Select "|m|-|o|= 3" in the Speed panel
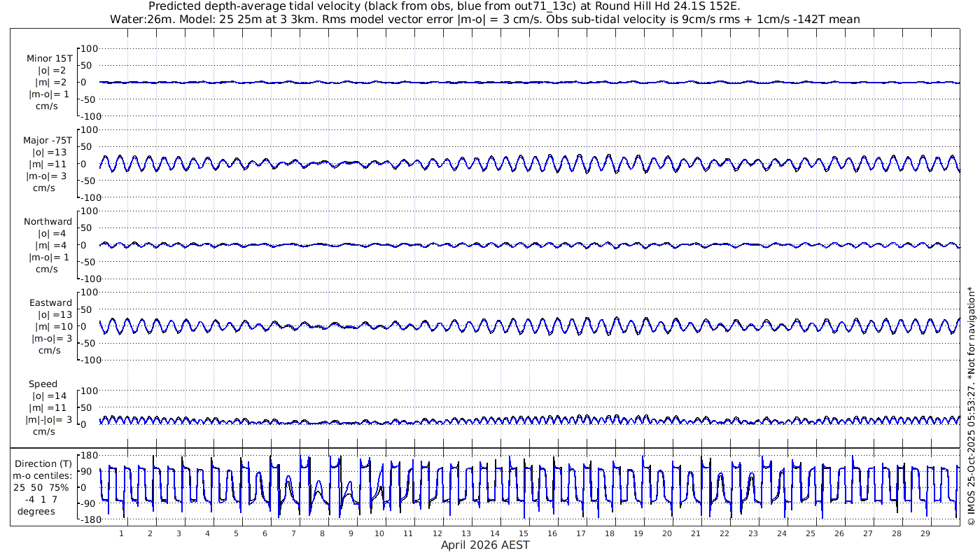 click(48, 419)
